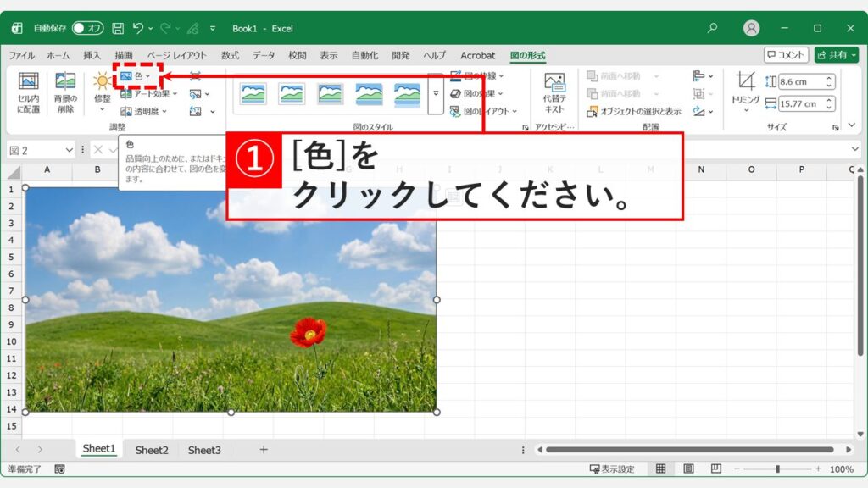Click the 代替テキスト (Alt Text) icon
Viewport: 868px width, 488px height.
tap(555, 93)
